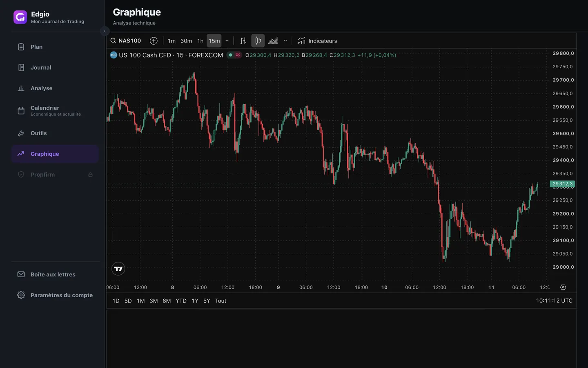The height and width of the screenshot is (368, 588).
Task: Switch to the 30m timeframe
Action: [186, 41]
